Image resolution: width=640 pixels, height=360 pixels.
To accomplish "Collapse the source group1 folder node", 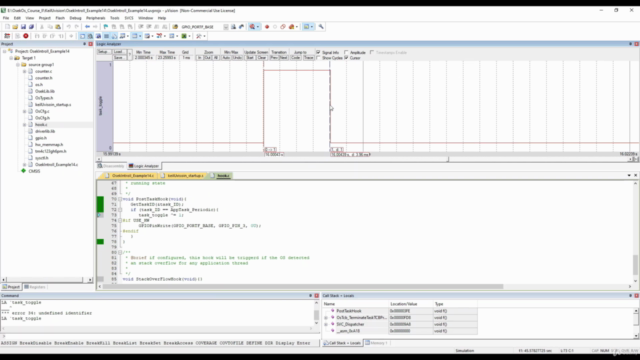I will pyautogui.click(x=18, y=64).
